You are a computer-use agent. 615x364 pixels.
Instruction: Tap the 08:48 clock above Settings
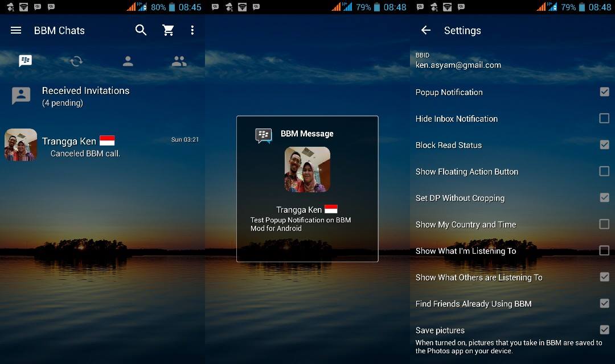600,7
